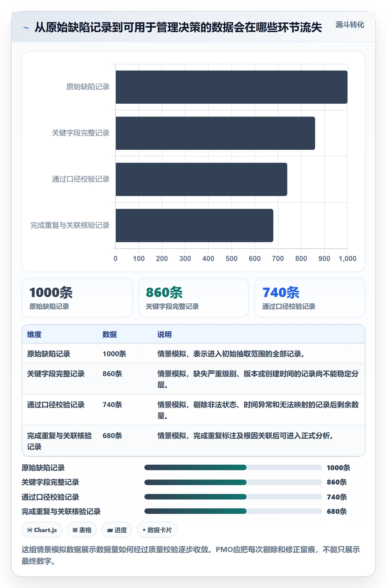This screenshot has width=387, height=588.
Task: Select the 进度 chip
Action: (x=117, y=530)
